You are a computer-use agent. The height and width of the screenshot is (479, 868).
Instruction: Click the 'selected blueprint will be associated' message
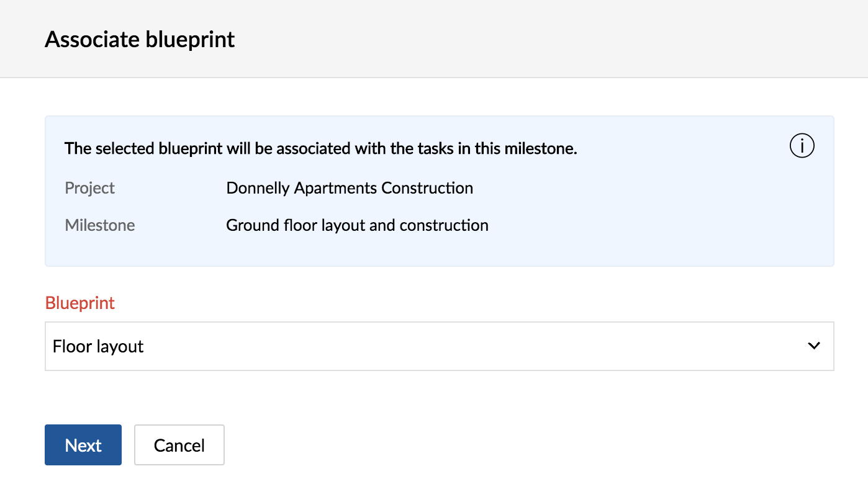click(321, 149)
